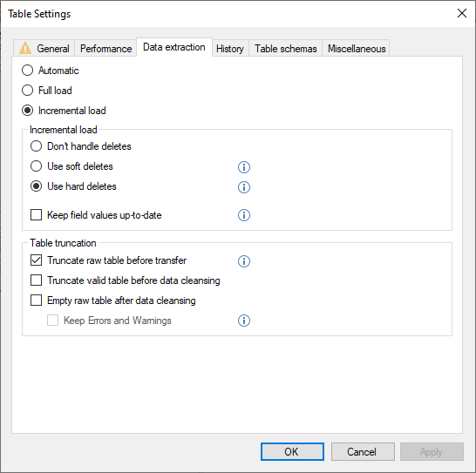Open the Miscellaneous tab
476x473 pixels.
tap(357, 49)
